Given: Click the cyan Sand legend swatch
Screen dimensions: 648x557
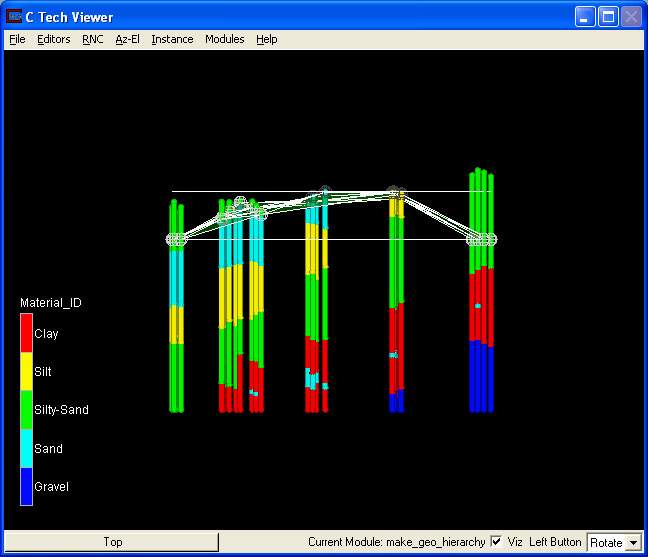Looking at the screenshot, I should (26, 448).
